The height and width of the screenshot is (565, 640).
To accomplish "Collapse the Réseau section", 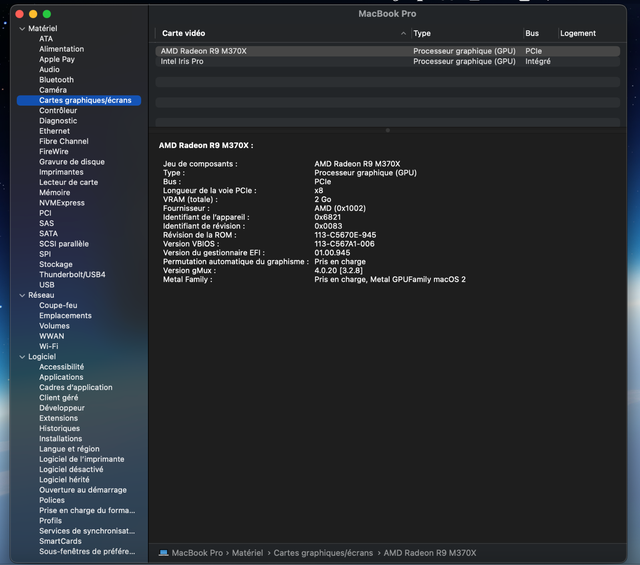I will [22, 295].
